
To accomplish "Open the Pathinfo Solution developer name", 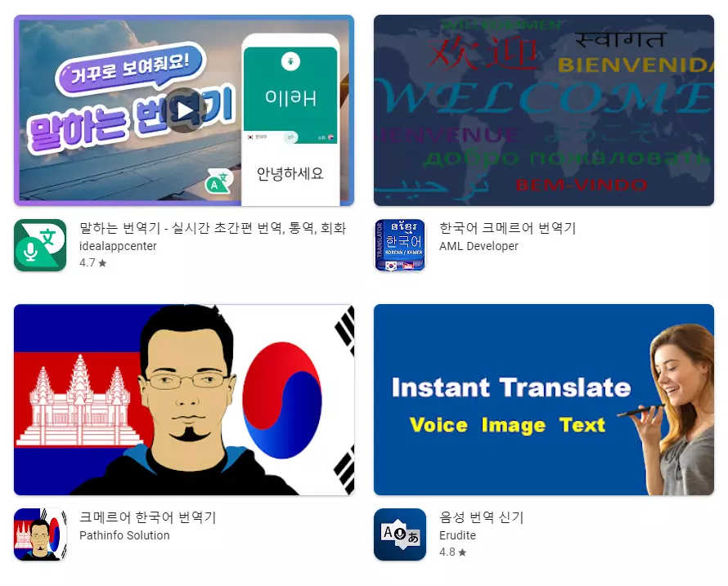I will tap(124, 535).
